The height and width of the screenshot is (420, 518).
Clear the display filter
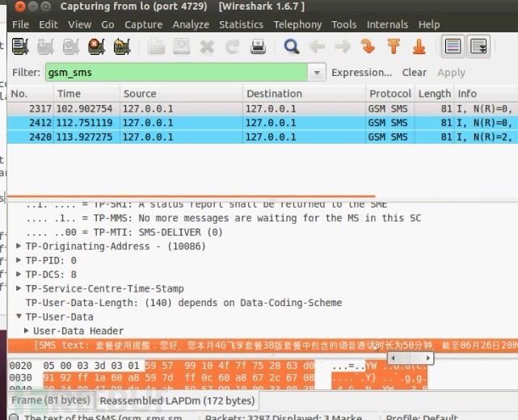click(x=414, y=73)
